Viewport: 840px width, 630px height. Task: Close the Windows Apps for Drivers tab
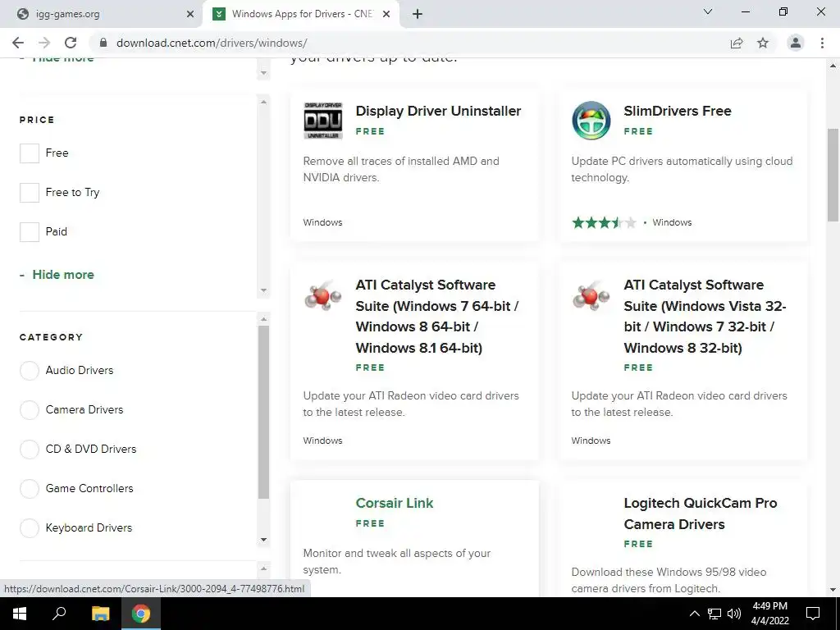[386, 14]
